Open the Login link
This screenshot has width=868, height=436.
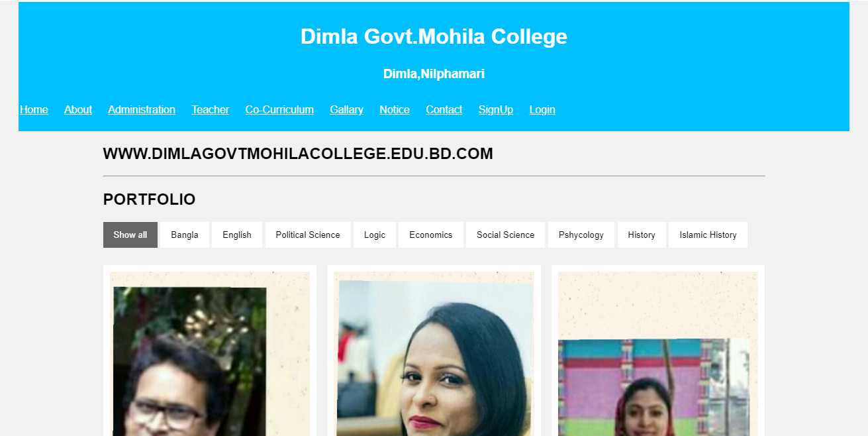(542, 109)
